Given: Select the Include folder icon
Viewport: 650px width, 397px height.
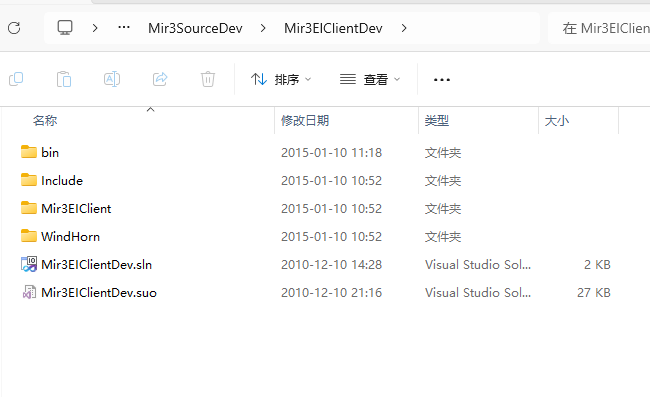Looking at the screenshot, I should 29,180.
